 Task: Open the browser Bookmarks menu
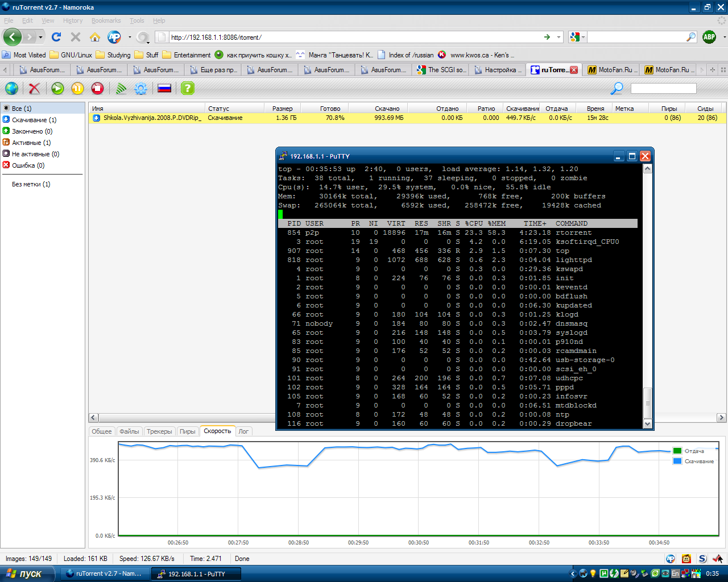106,20
